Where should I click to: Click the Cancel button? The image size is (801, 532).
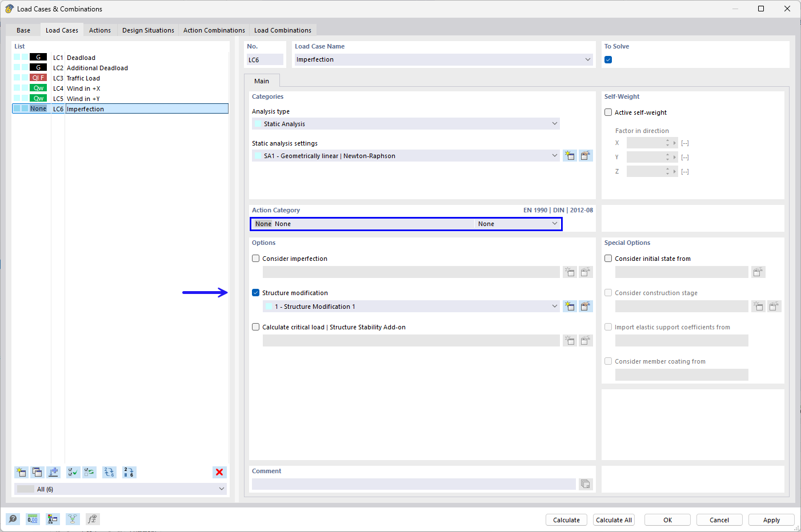pos(719,520)
